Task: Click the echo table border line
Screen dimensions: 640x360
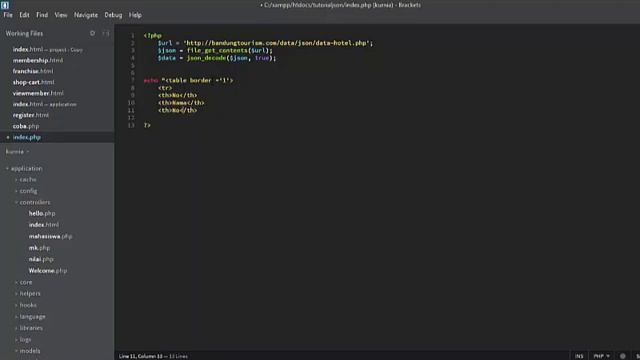Action: [188, 80]
